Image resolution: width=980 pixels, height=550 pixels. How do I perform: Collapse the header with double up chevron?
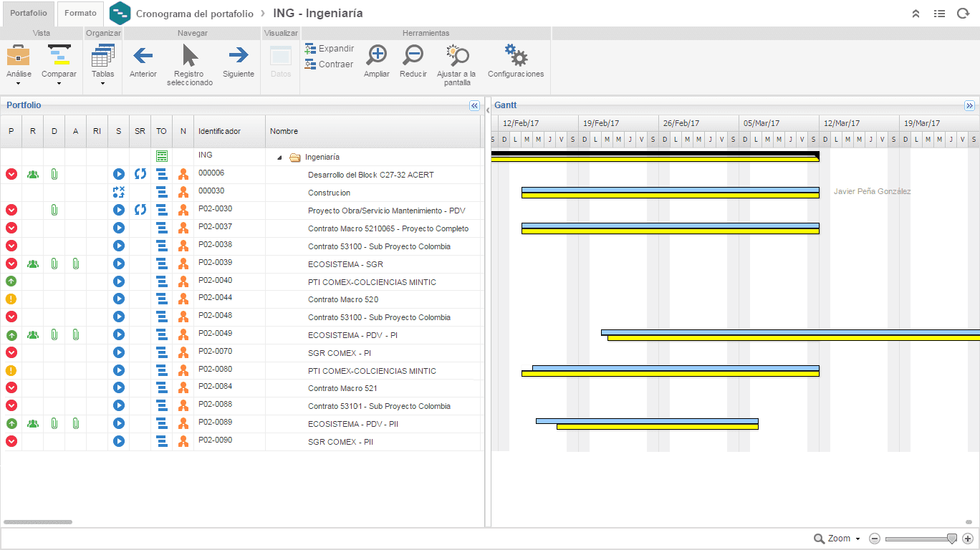point(916,14)
